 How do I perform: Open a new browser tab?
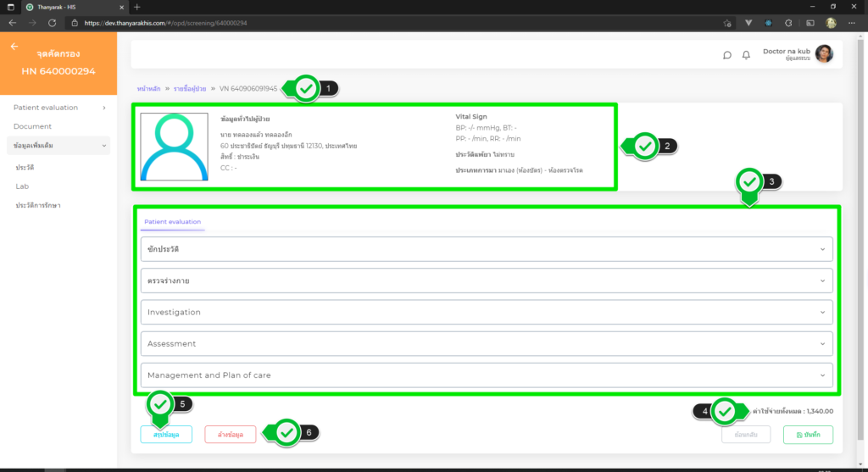(137, 7)
